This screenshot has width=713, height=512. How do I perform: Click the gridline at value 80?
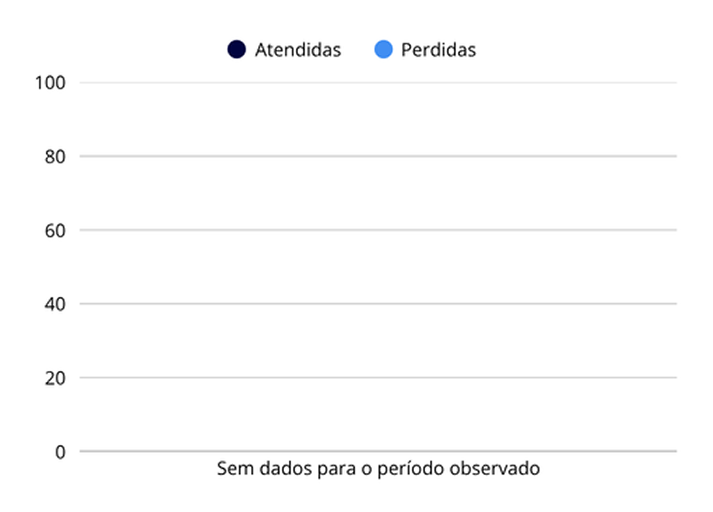tap(378, 156)
